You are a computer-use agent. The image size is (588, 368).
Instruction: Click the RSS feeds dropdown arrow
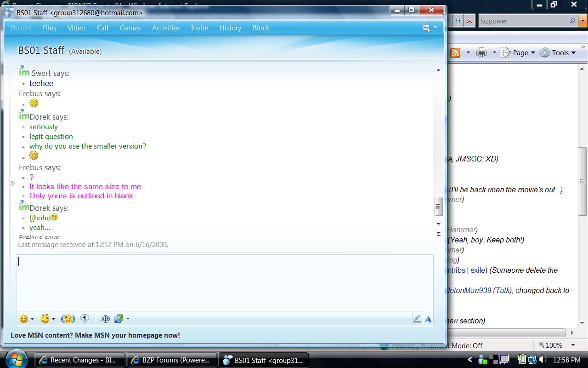(x=468, y=53)
